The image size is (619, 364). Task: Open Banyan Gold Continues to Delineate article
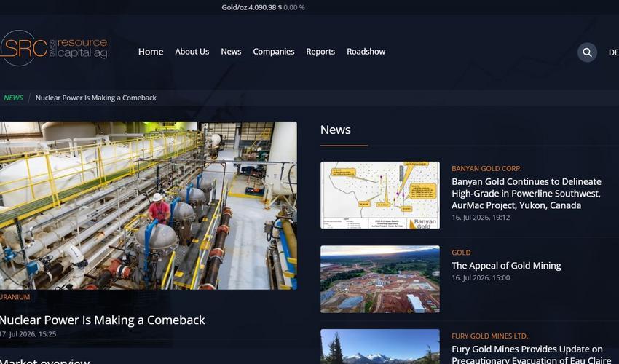tap(527, 194)
